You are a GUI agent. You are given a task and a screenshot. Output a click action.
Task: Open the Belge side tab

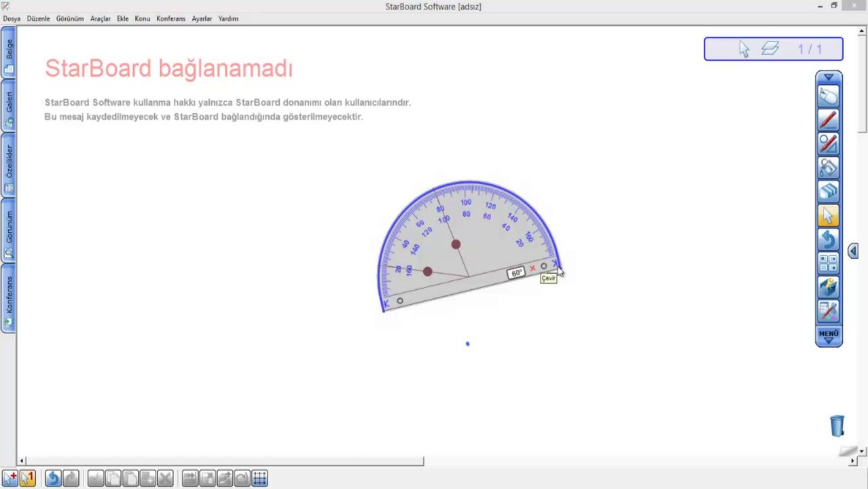(9, 56)
